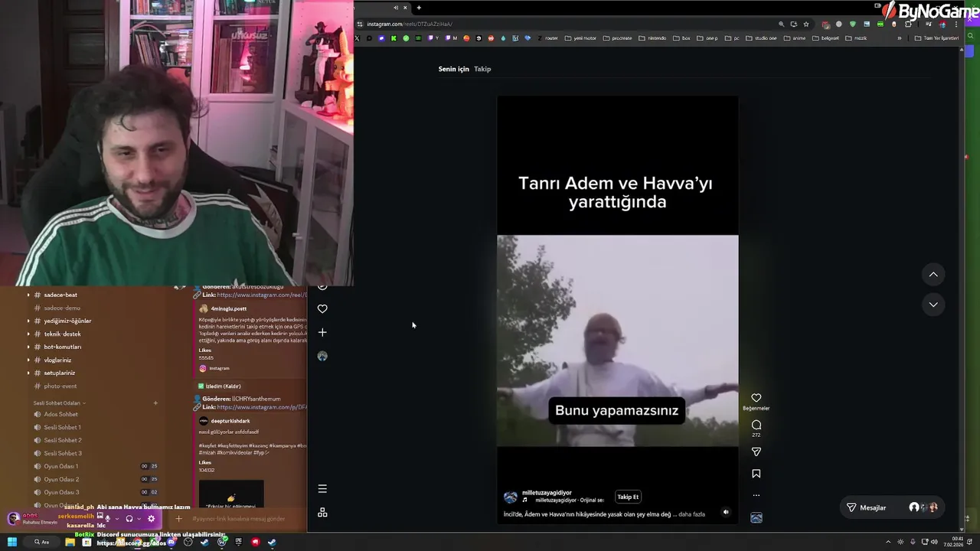The width and height of the screenshot is (980, 551).
Task: Join Ados Sohbet voice channel
Action: [x=61, y=414]
